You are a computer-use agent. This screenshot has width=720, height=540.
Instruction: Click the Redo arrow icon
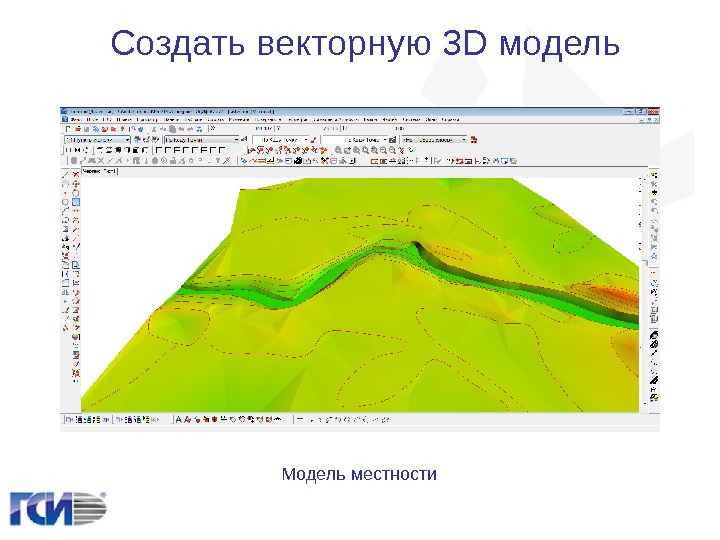[x=191, y=129]
